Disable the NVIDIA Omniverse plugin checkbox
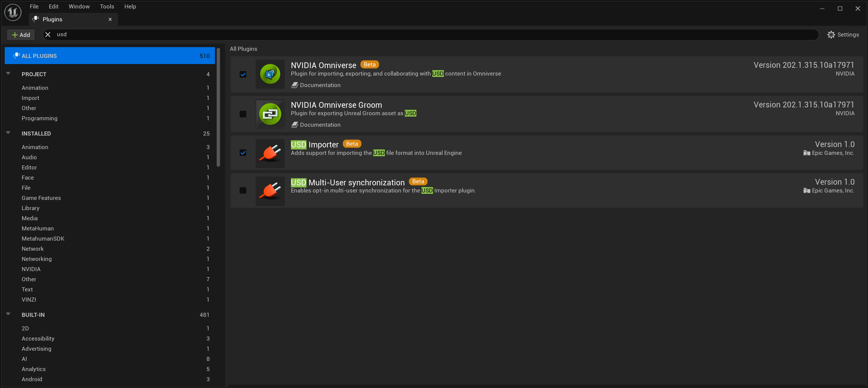The image size is (868, 388). point(243,74)
